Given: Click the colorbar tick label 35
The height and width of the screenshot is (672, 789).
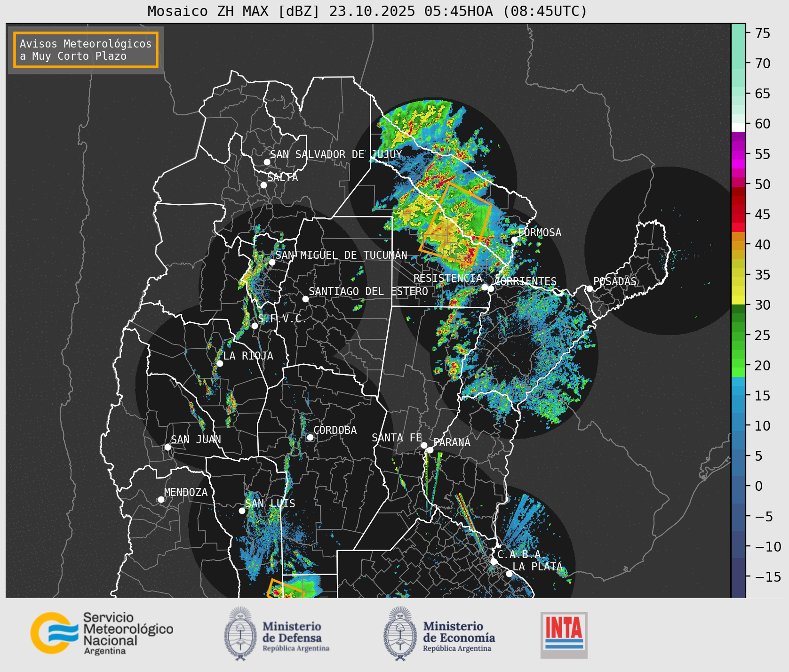Looking at the screenshot, I should tap(763, 275).
